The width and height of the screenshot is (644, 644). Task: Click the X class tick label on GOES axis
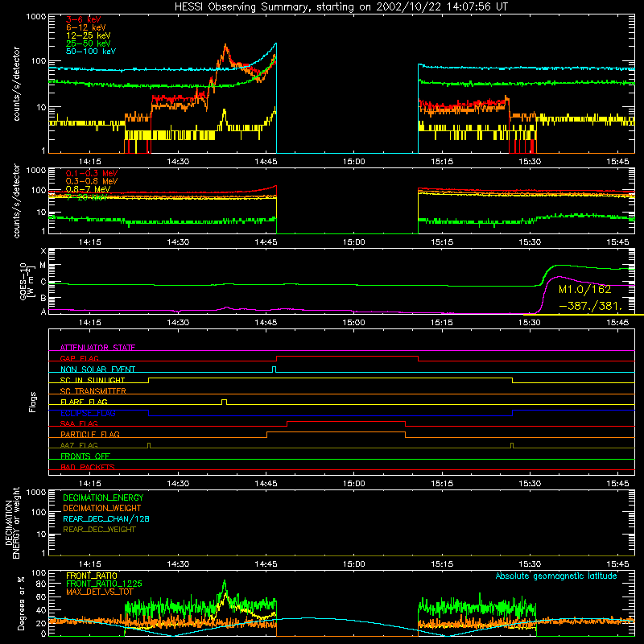coord(43,251)
